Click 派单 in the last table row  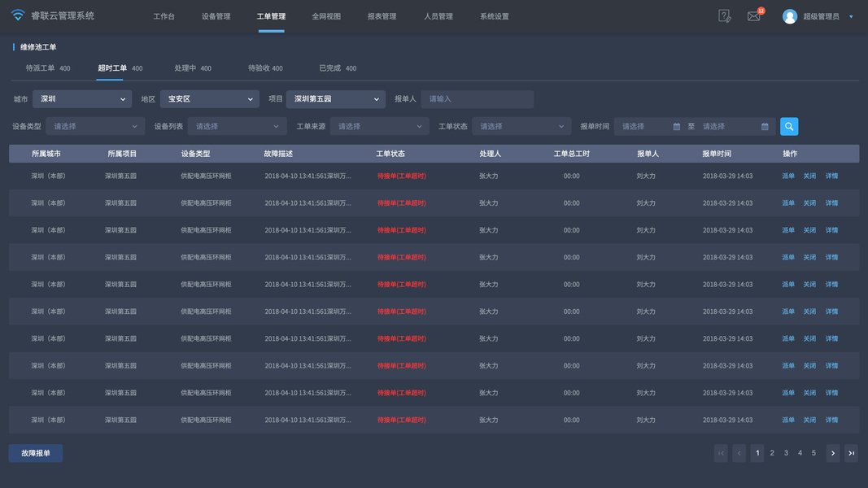[787, 420]
